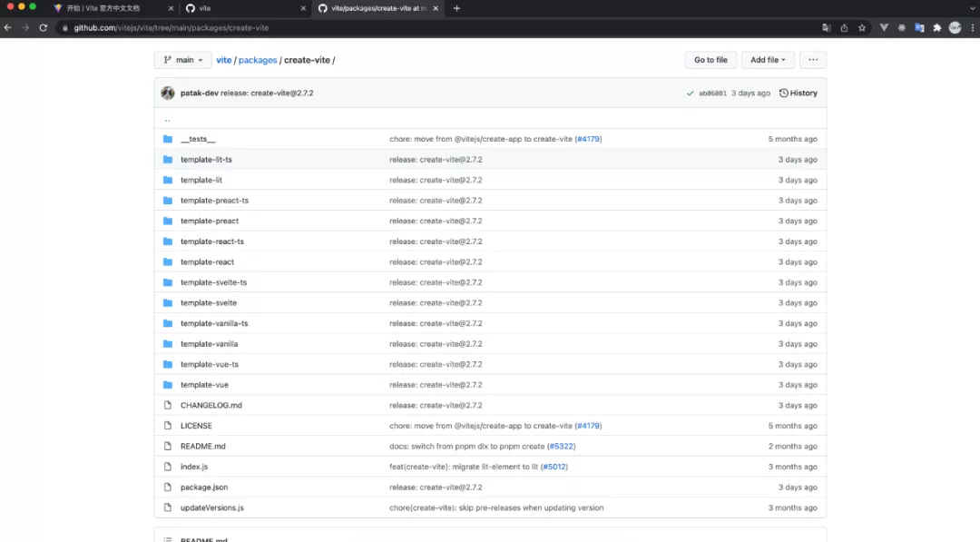
Task: Click file icon beside LICENSE
Action: pyautogui.click(x=168, y=426)
